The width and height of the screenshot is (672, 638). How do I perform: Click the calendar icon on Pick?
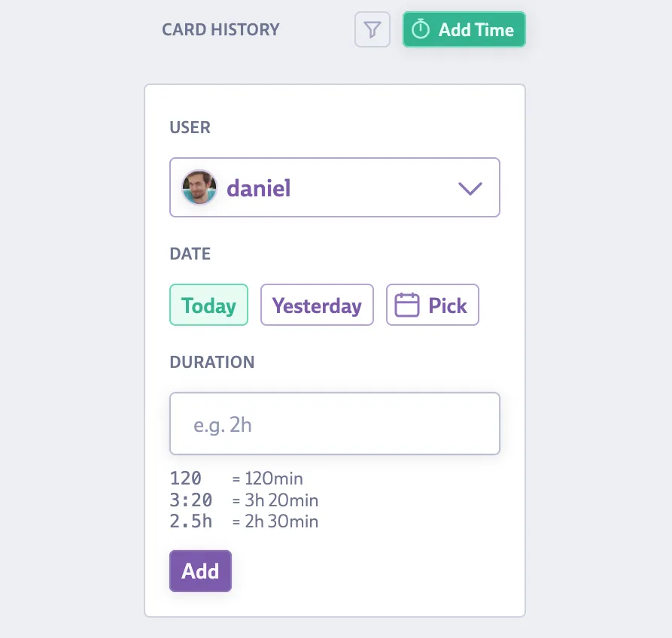[x=407, y=305]
